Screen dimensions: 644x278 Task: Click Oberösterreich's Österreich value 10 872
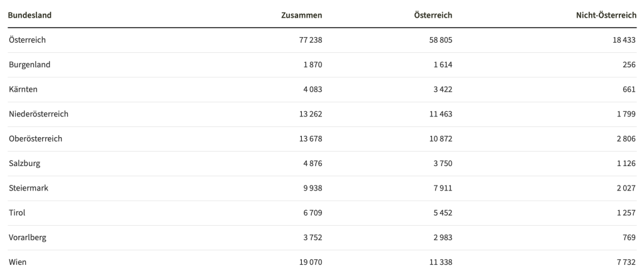(x=439, y=139)
